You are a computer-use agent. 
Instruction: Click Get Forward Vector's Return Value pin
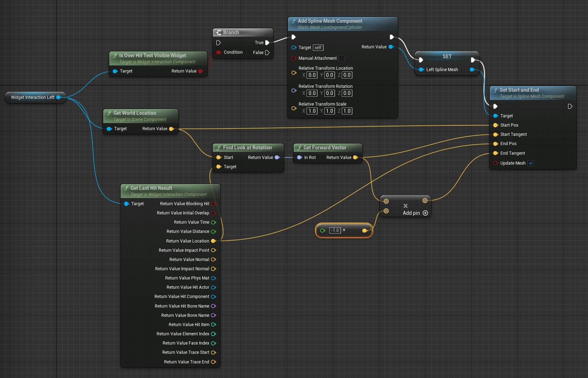tap(355, 158)
